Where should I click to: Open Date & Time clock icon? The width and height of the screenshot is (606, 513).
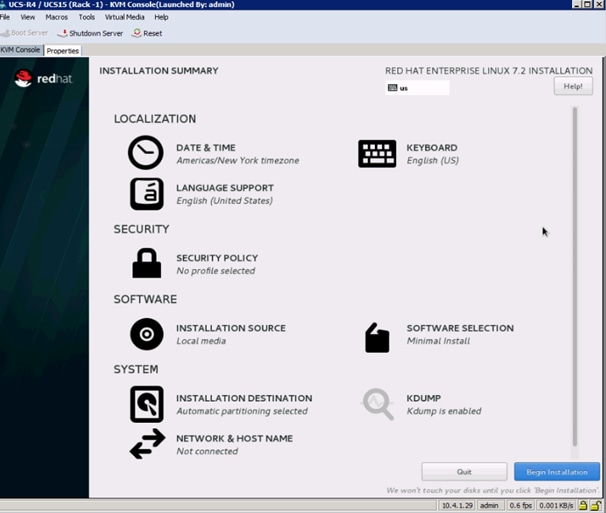[146, 152]
